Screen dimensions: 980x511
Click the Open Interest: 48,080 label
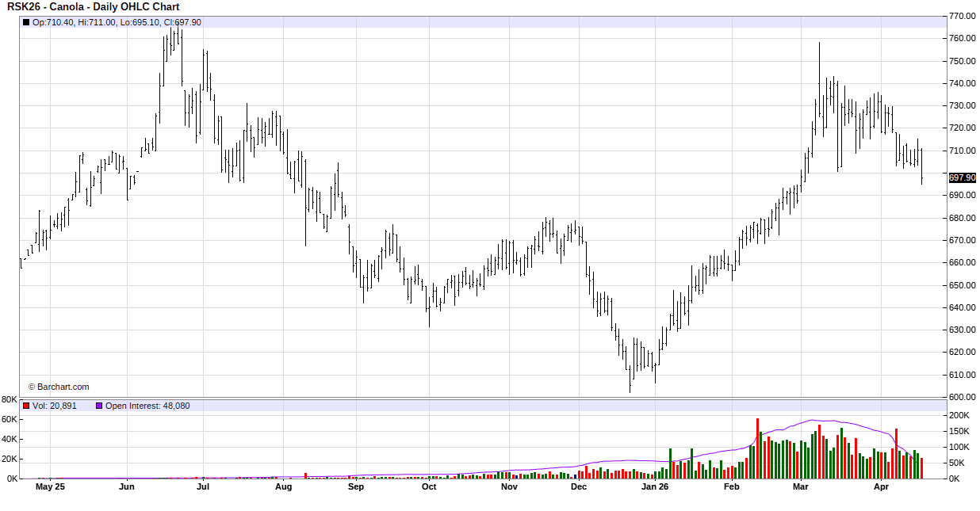tap(147, 406)
